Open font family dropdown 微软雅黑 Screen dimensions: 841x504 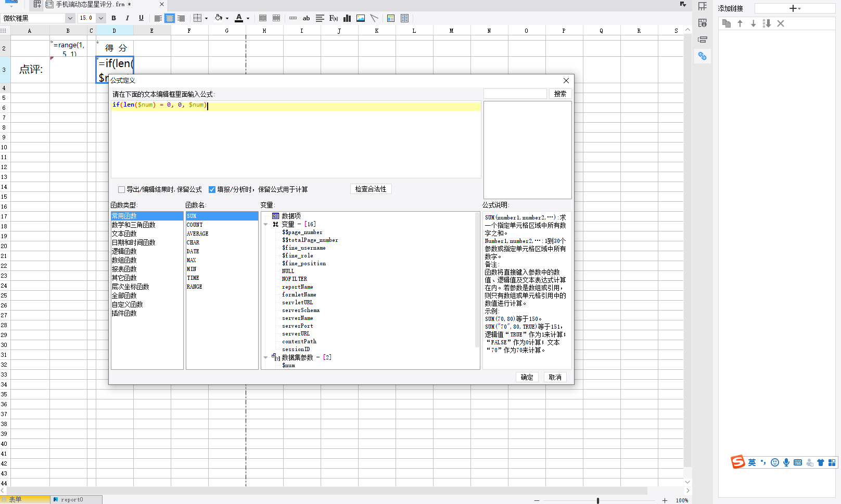pyautogui.click(x=70, y=18)
